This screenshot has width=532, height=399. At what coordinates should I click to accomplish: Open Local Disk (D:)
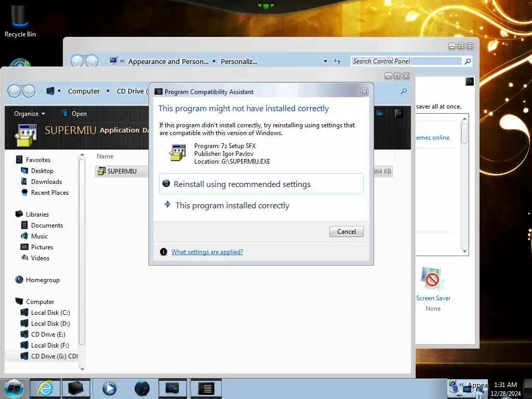coord(50,323)
